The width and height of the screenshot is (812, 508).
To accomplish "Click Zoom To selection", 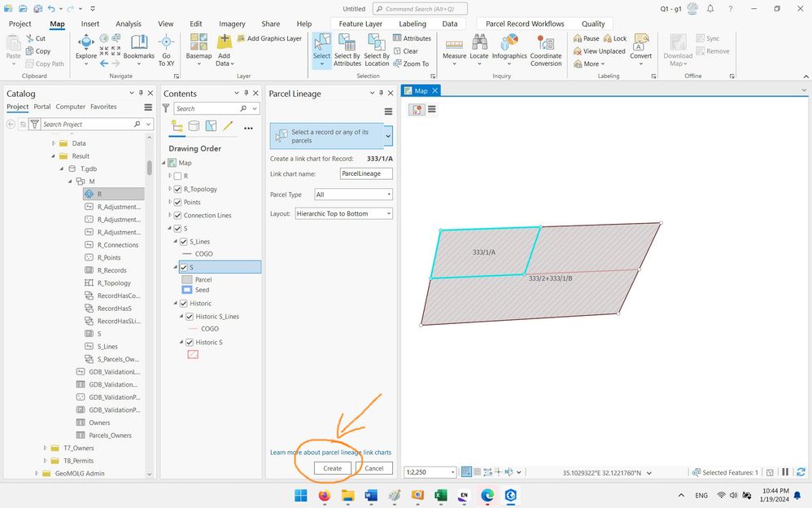I will 411,63.
